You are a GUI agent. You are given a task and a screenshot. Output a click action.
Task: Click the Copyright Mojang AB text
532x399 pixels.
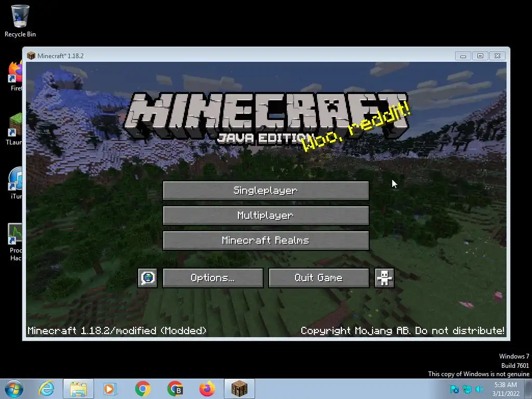tap(403, 330)
